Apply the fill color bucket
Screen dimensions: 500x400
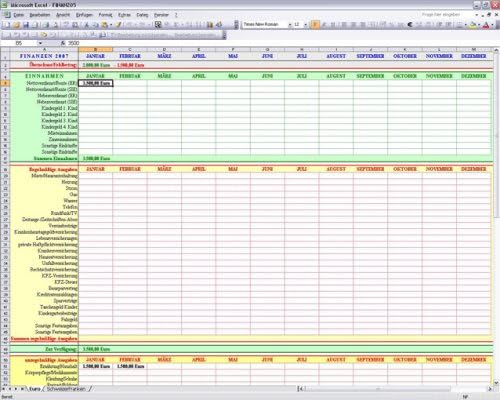pos(472,25)
